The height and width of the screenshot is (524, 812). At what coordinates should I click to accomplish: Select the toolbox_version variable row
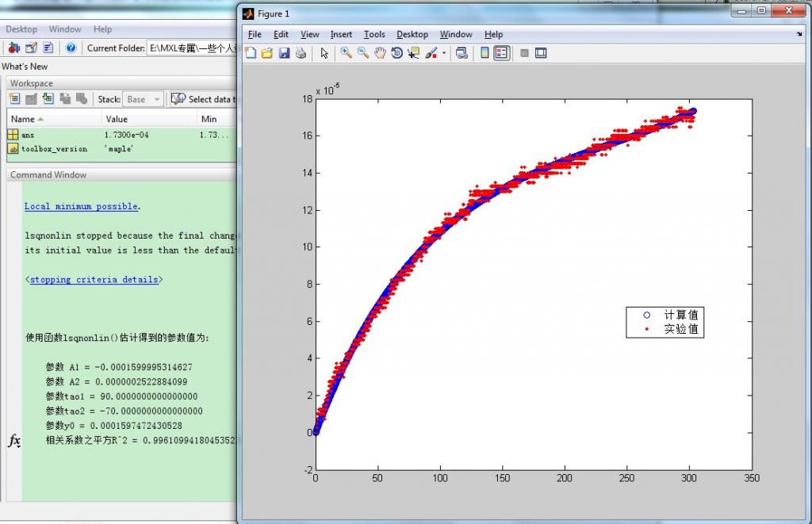121,148
